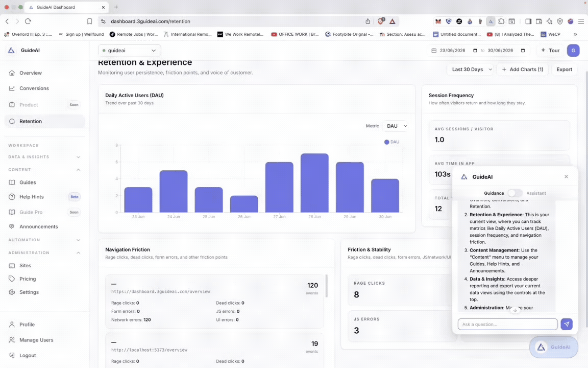Click the Product icon in sidebar
Image resolution: width=588 pixels, height=368 pixels.
(x=12, y=105)
